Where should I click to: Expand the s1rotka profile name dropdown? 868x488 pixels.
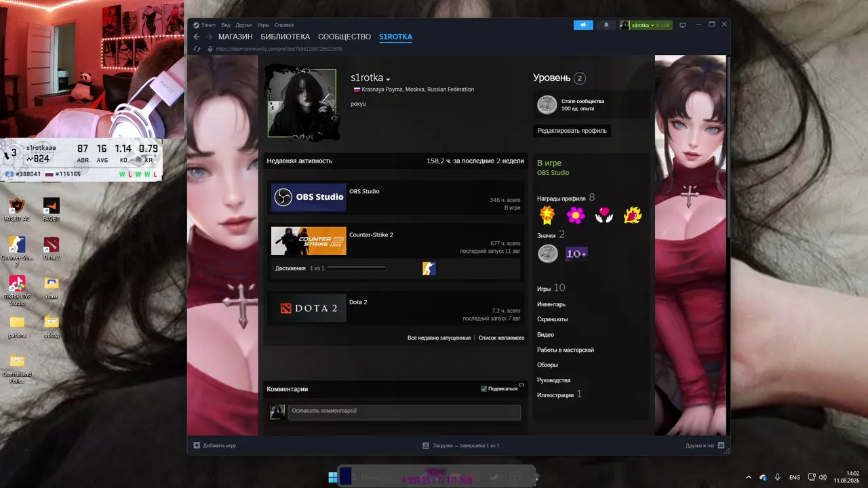388,79
